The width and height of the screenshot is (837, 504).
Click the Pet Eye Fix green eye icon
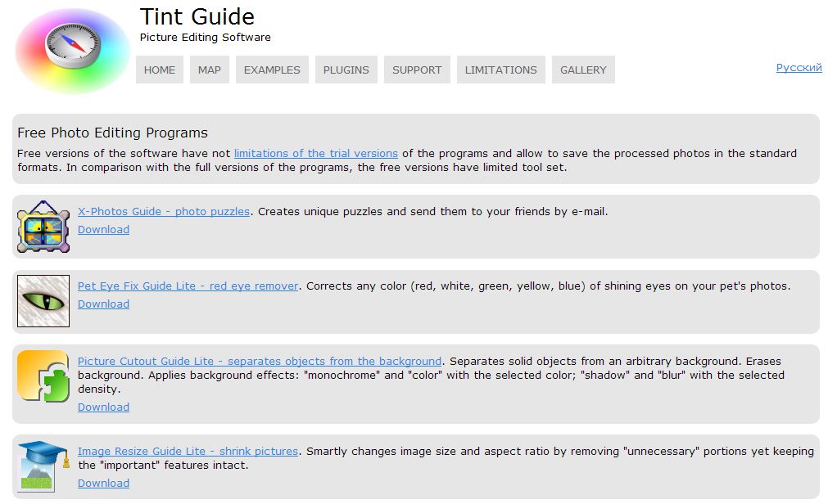click(43, 301)
